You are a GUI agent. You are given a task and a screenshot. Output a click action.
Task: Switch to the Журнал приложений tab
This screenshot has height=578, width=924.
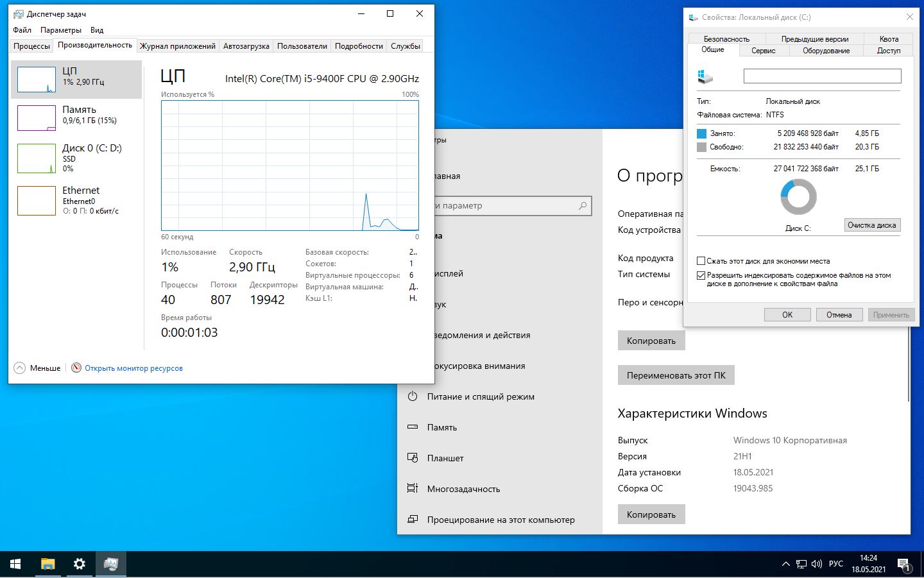coord(178,46)
